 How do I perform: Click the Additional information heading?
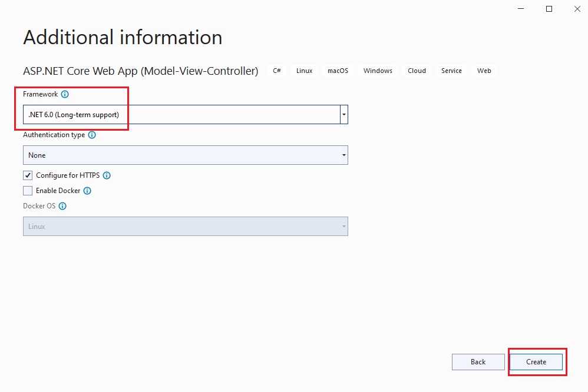[123, 38]
